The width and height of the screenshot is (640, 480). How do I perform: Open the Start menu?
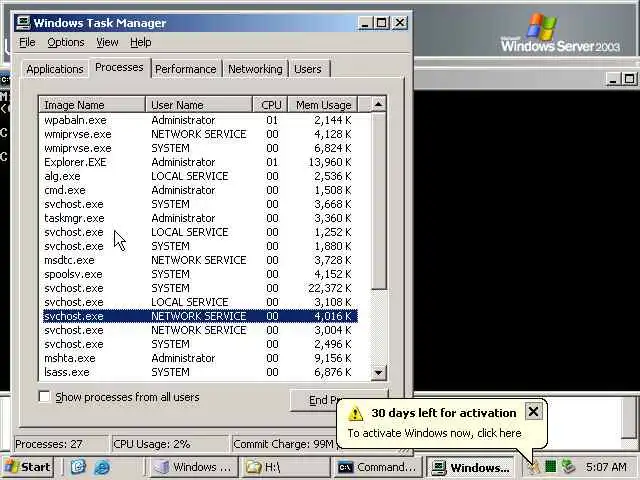(28, 467)
